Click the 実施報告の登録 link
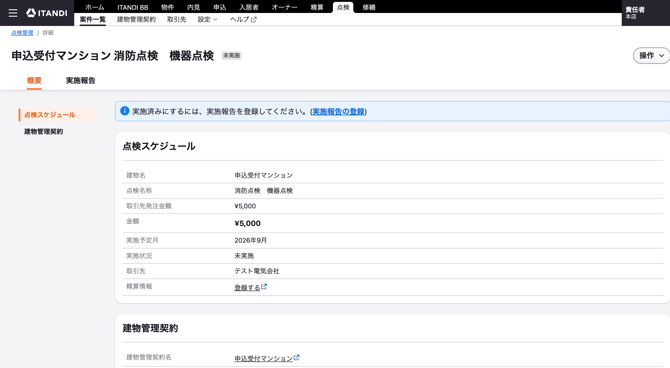This screenshot has height=368, width=670. 338,112
